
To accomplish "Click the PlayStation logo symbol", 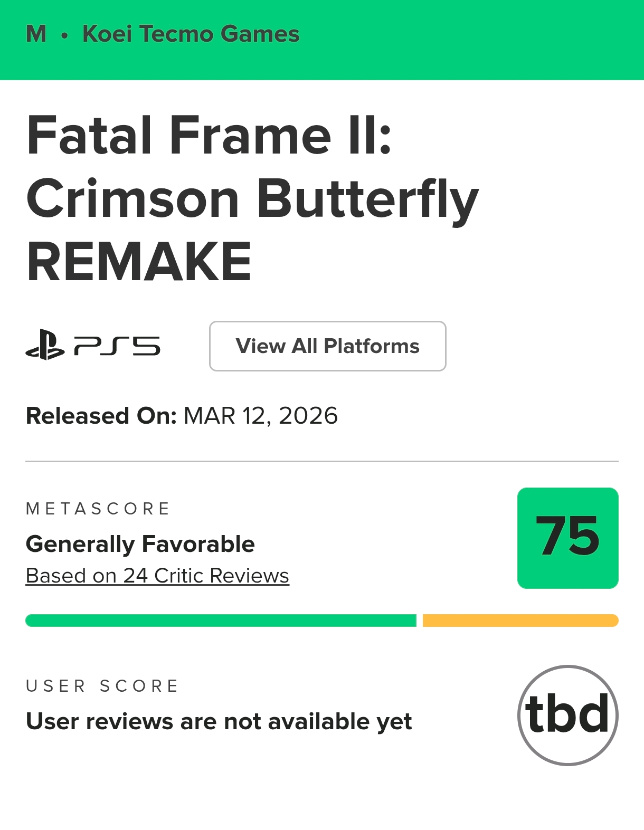I will point(45,345).
